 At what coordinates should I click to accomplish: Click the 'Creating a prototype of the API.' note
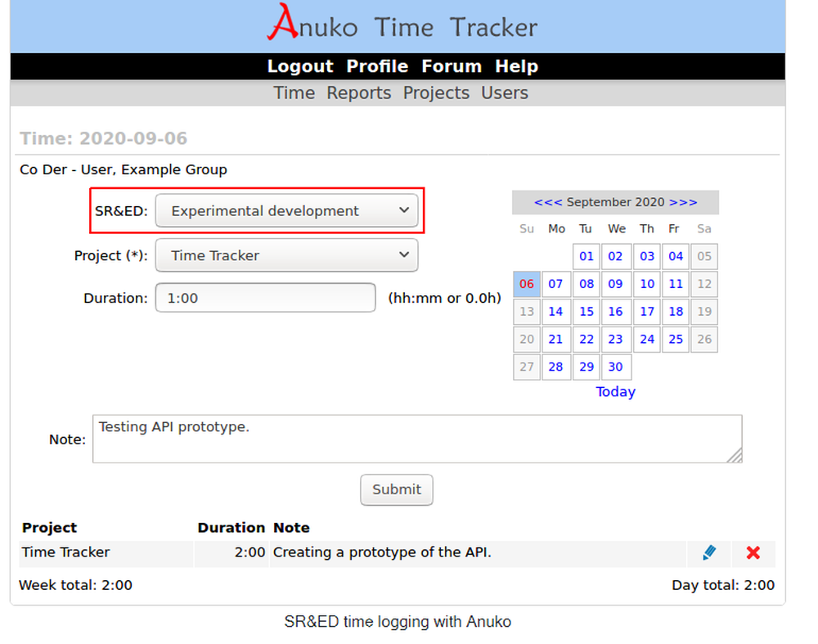382,552
